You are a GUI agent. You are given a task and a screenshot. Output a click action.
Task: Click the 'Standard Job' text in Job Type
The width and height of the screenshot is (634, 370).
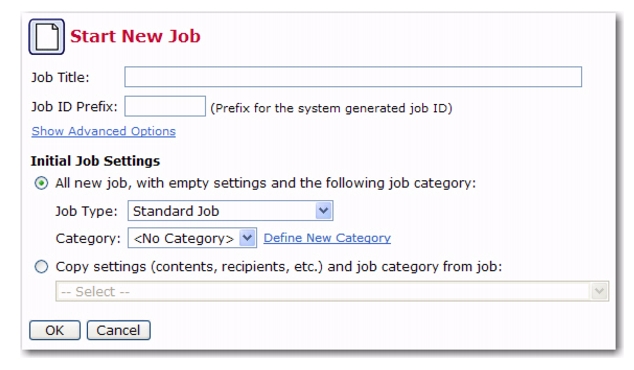(176, 211)
